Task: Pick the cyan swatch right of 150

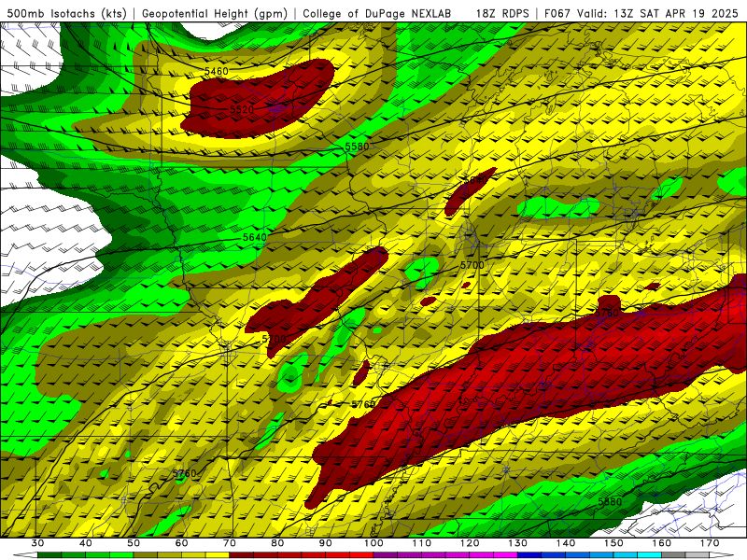Action: click(x=626, y=555)
